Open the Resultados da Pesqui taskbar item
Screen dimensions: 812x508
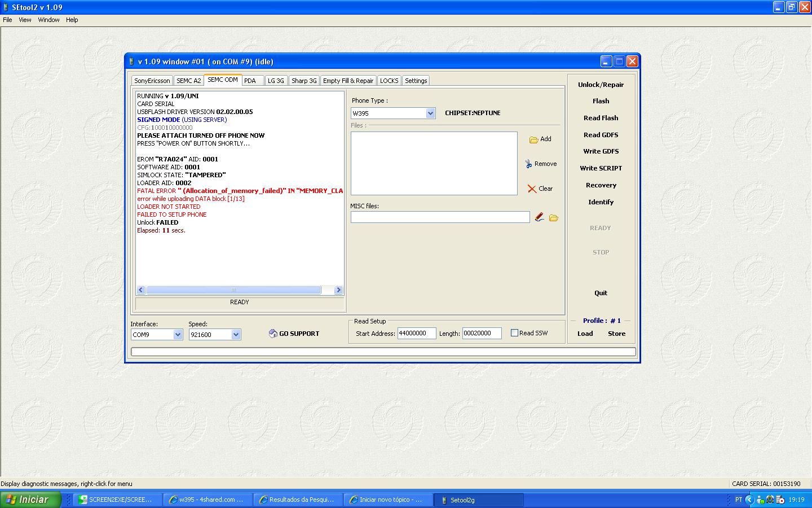click(297, 500)
